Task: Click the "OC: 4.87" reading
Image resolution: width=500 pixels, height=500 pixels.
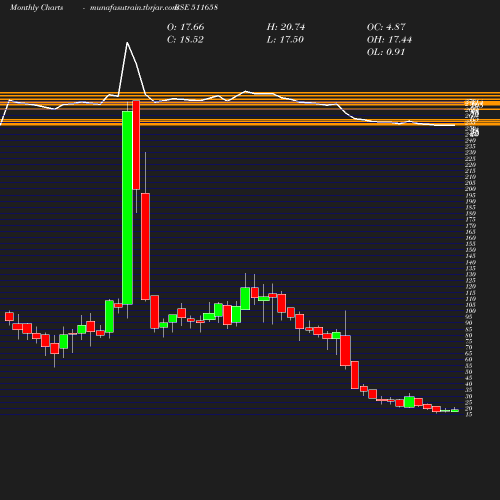Action: click(x=386, y=27)
